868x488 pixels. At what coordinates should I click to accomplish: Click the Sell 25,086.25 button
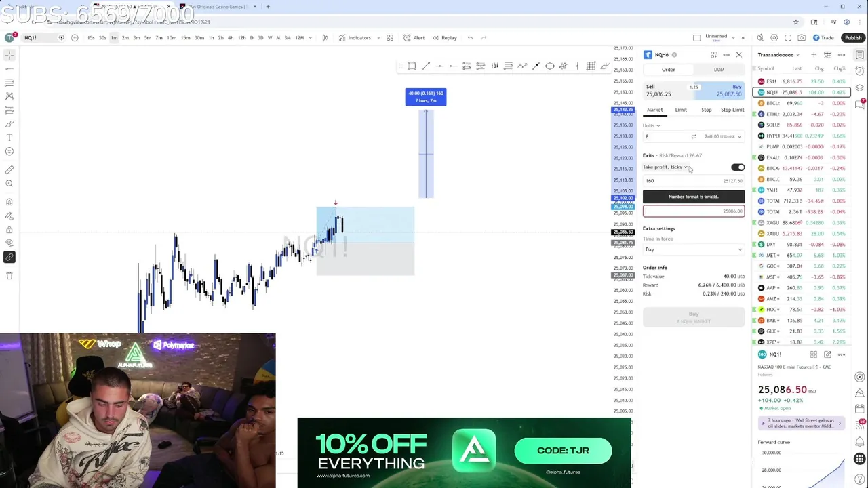coord(667,90)
